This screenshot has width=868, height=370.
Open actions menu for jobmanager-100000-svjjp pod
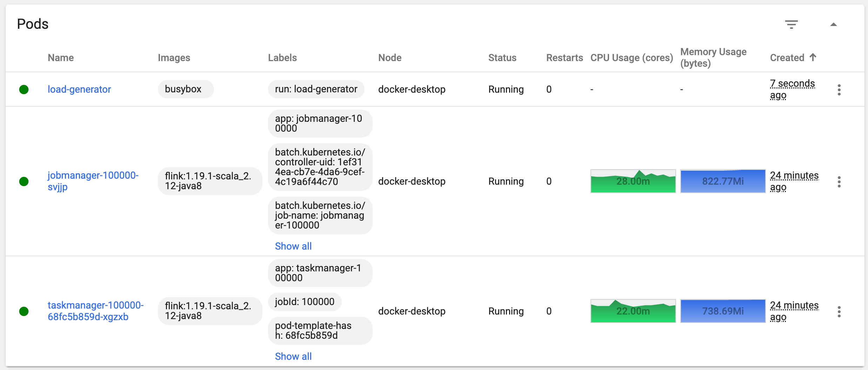839,182
